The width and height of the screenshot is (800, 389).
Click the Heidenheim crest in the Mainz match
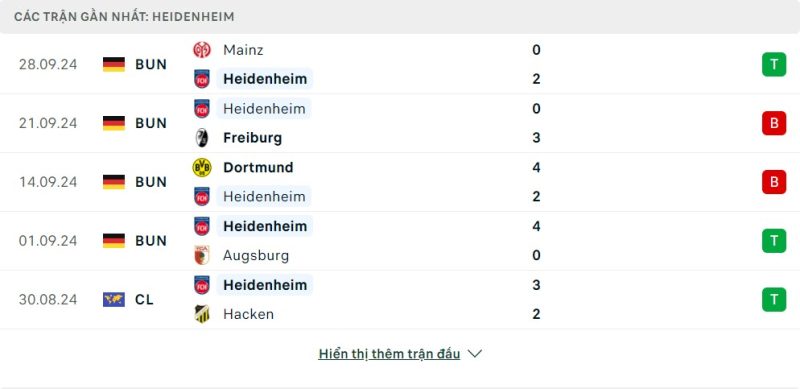click(202, 79)
